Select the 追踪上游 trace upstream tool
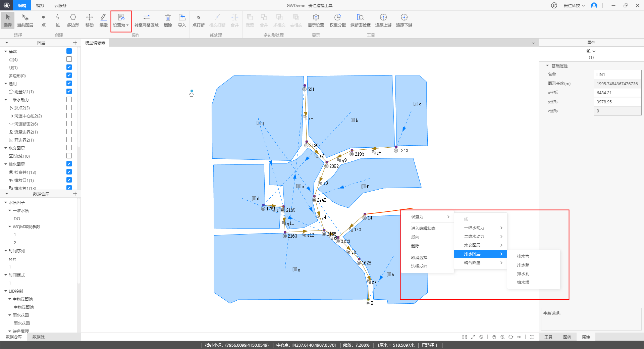The width and height of the screenshot is (644, 349). [383, 20]
